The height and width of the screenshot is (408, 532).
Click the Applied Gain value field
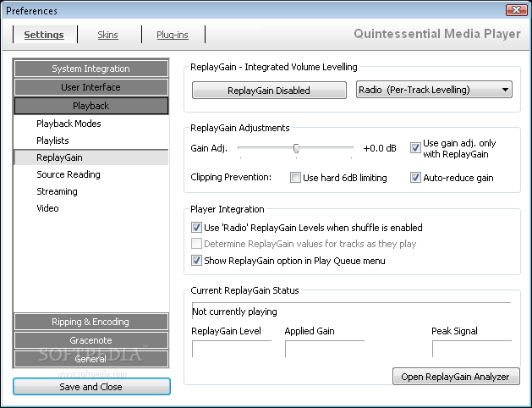tap(325, 349)
